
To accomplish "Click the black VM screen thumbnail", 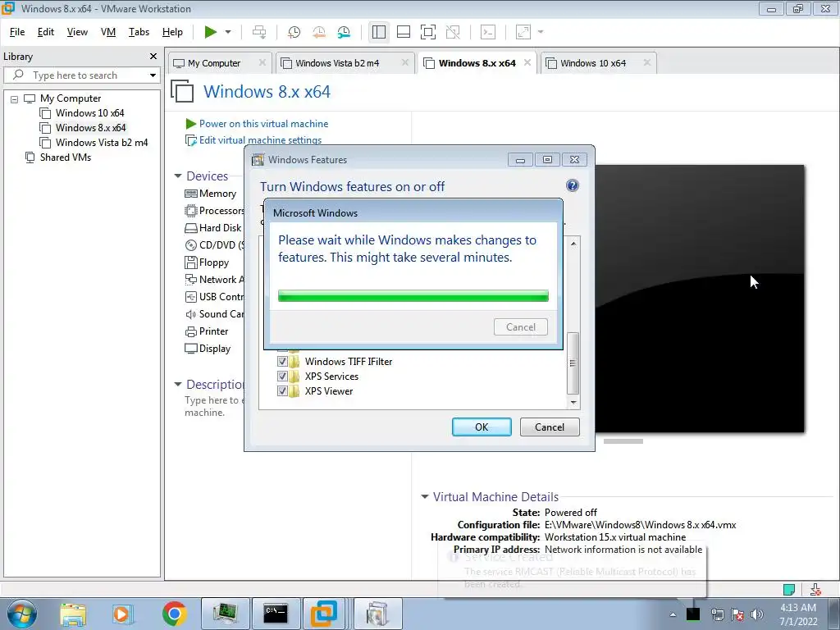I will click(700, 299).
